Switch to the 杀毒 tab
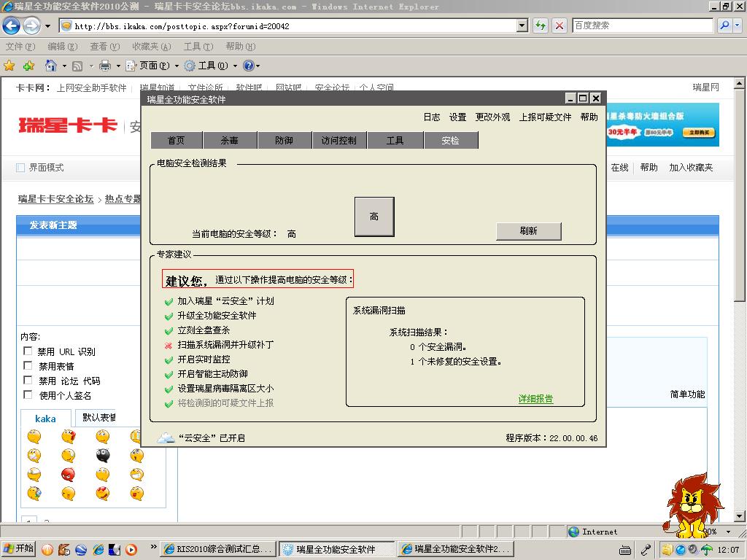The image size is (747, 560). 230,141
